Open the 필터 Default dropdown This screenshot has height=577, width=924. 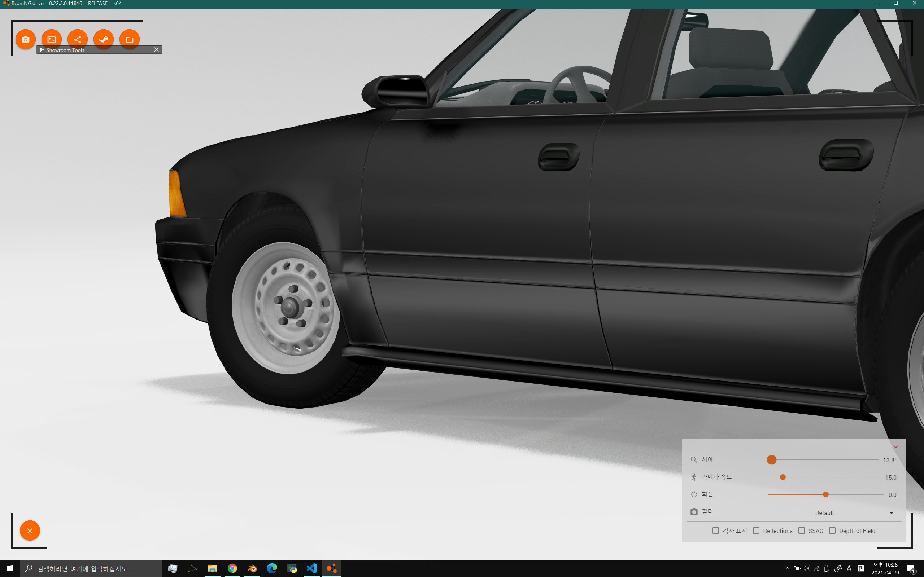(854, 513)
